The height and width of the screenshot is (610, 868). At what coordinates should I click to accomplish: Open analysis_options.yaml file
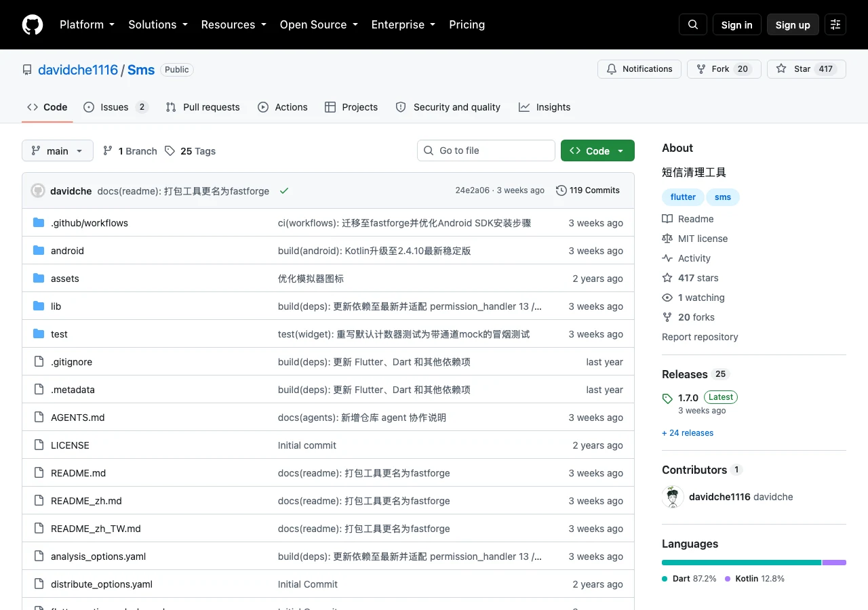[98, 556]
